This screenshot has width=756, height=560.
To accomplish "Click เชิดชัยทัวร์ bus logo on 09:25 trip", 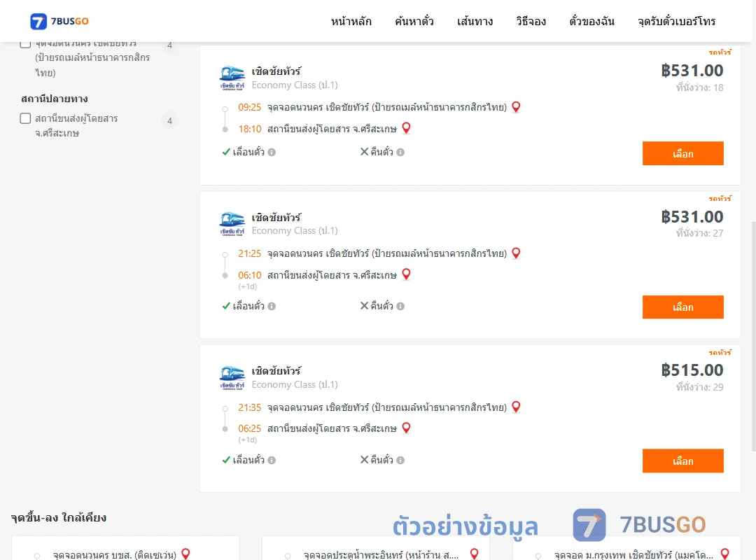I will pos(232,78).
